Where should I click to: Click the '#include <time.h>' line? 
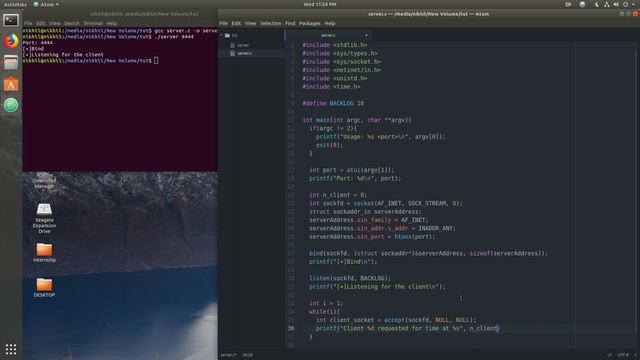pyautogui.click(x=331, y=87)
